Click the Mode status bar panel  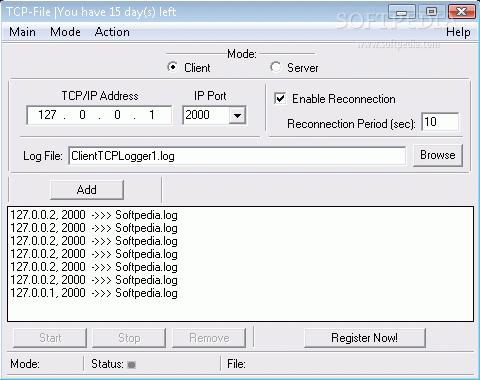pyautogui.click(x=45, y=364)
